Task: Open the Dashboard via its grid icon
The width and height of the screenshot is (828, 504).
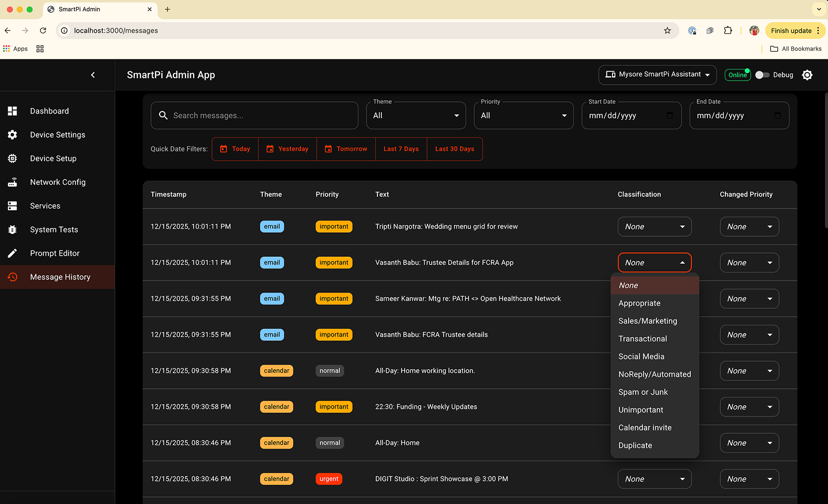Action: pyautogui.click(x=12, y=111)
